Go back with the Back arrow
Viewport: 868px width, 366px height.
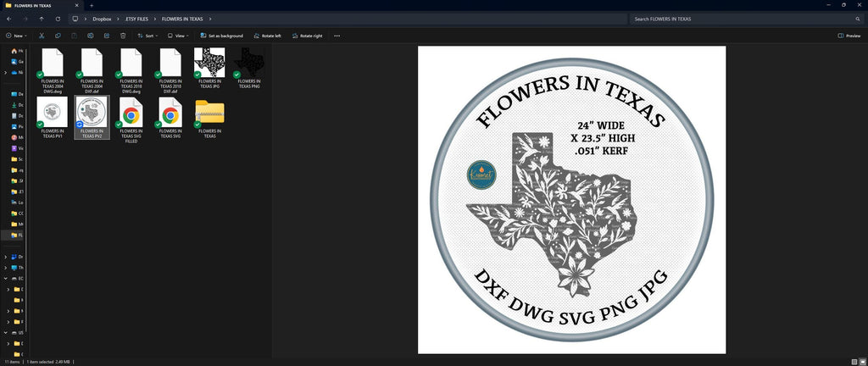pyautogui.click(x=8, y=19)
